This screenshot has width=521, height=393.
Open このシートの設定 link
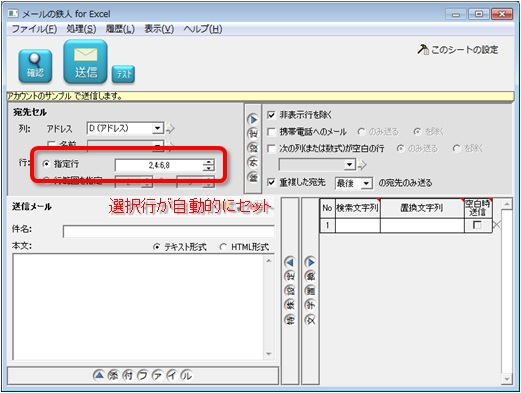[465, 50]
